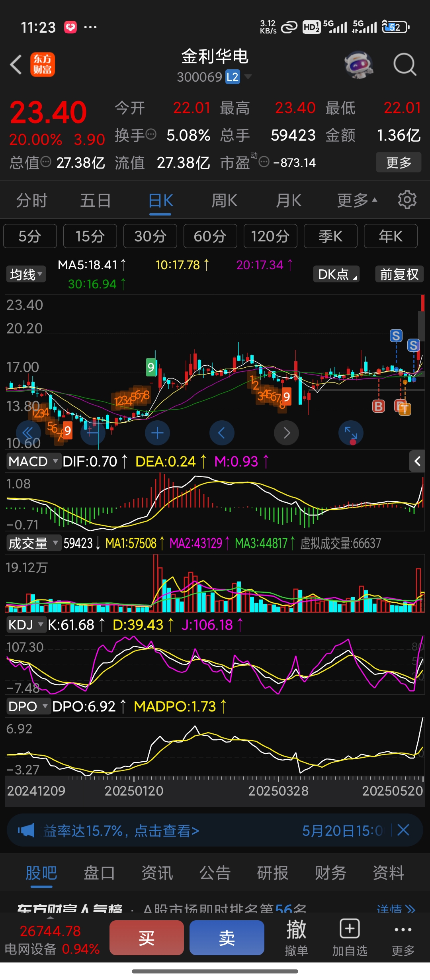
Task: Open the 前复权 adjustment selector
Action: tap(399, 274)
